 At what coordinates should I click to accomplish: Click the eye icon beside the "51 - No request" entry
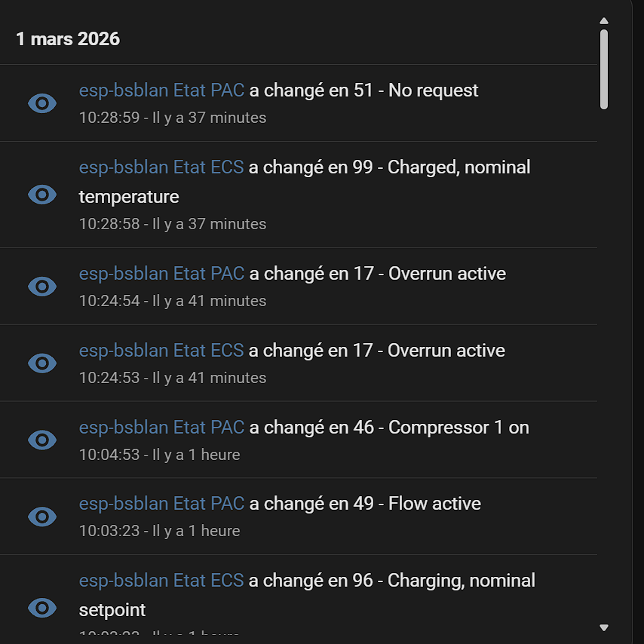click(x=42, y=103)
